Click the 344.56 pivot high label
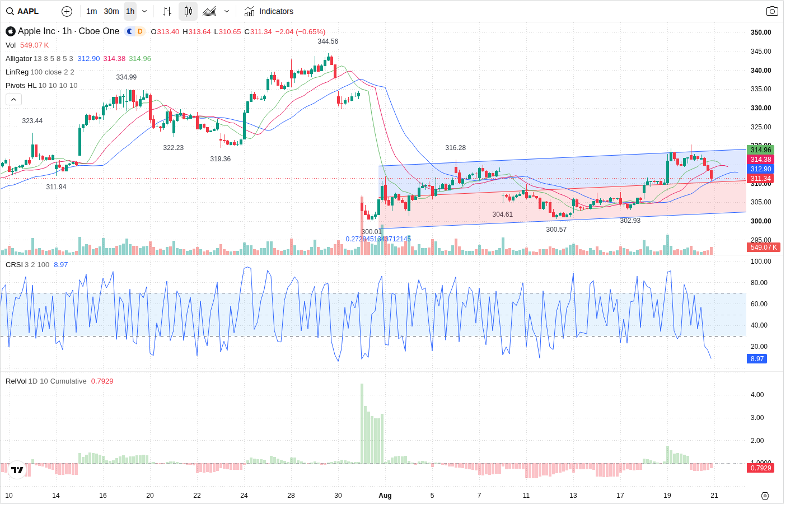The image size is (795, 532). coord(328,41)
